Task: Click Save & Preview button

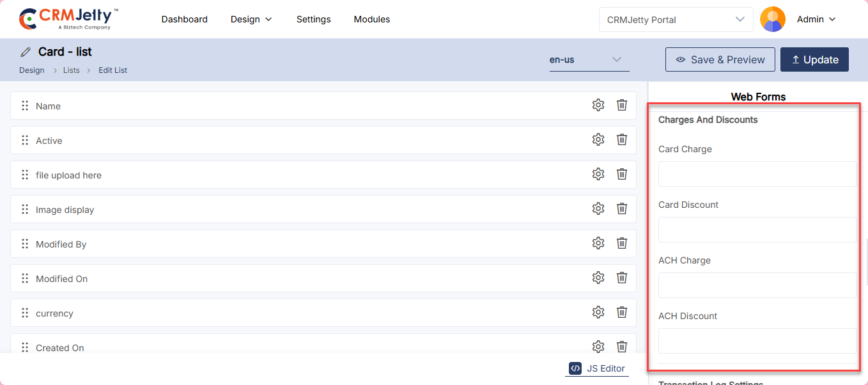Action: tap(720, 59)
